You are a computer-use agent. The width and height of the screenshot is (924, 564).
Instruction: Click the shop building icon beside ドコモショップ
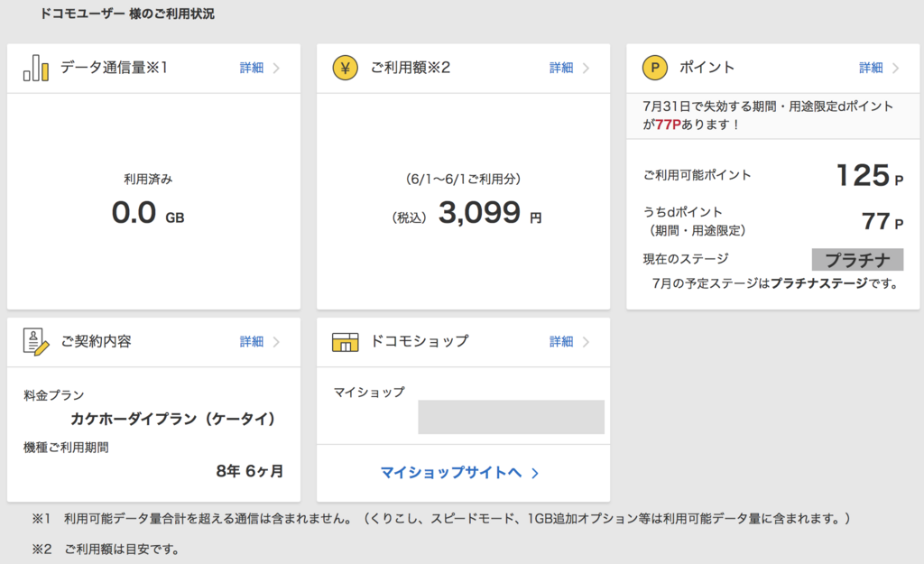[346, 342]
